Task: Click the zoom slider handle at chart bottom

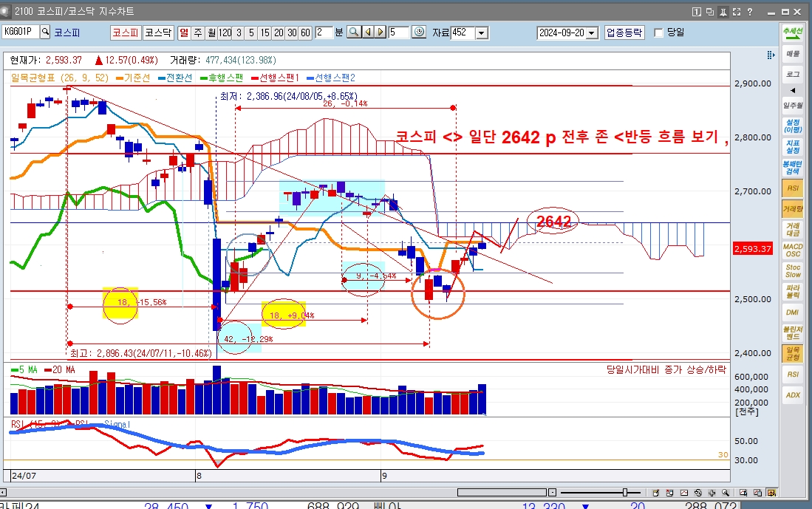Action: (626, 493)
